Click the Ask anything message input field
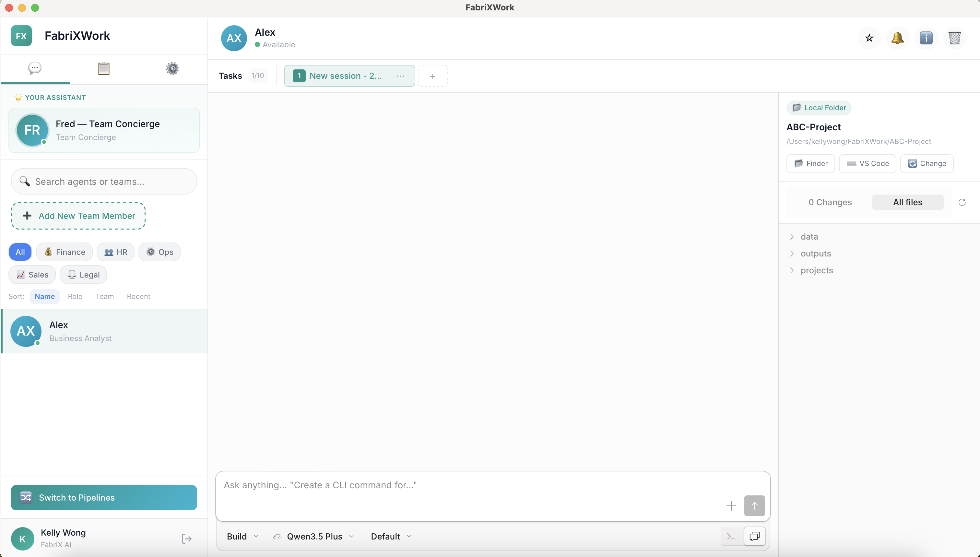This screenshot has width=980, height=557. tap(459, 485)
